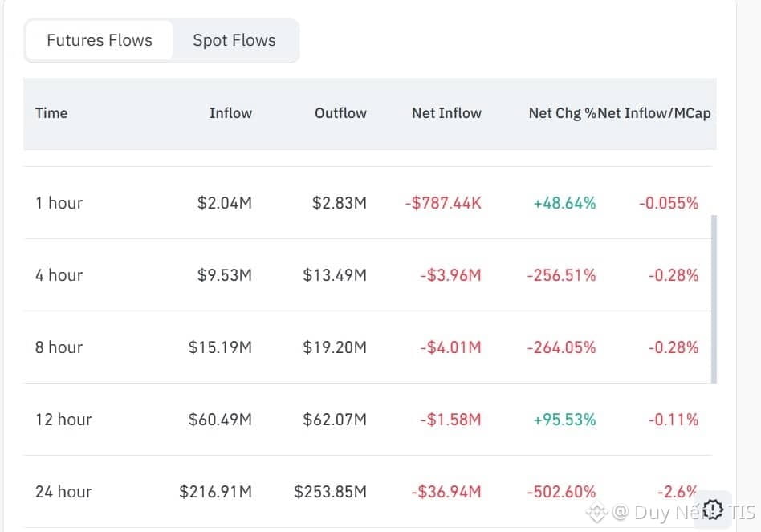Screen dimensions: 761x532
Task: Switch to the Futures Flows tab
Action: pos(100,40)
